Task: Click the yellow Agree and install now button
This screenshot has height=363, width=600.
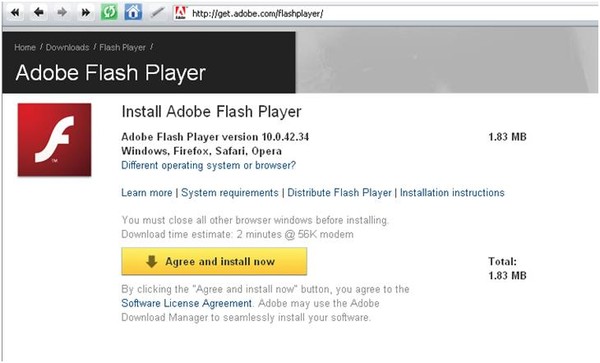Action: point(214,261)
